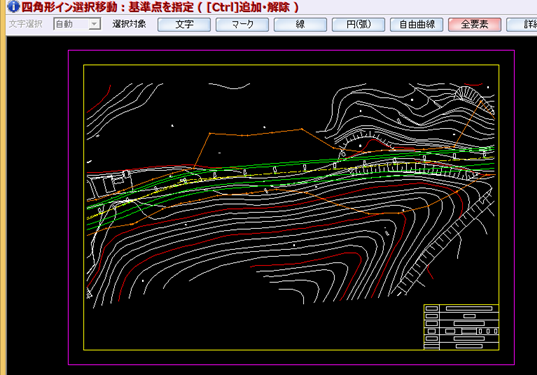Click the title block table in the drawing
Screen dimensions: 537x375
click(461, 327)
